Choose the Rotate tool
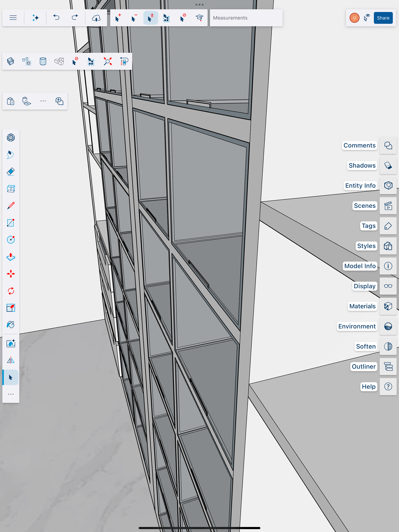The image size is (399, 532). 11,291
